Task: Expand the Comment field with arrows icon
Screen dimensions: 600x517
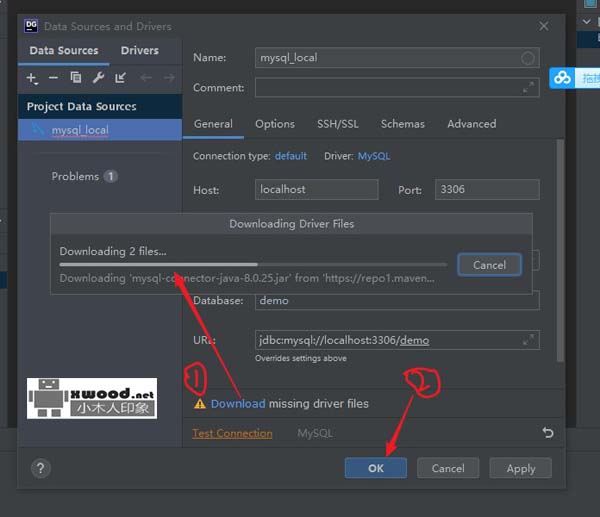Action: click(528, 87)
